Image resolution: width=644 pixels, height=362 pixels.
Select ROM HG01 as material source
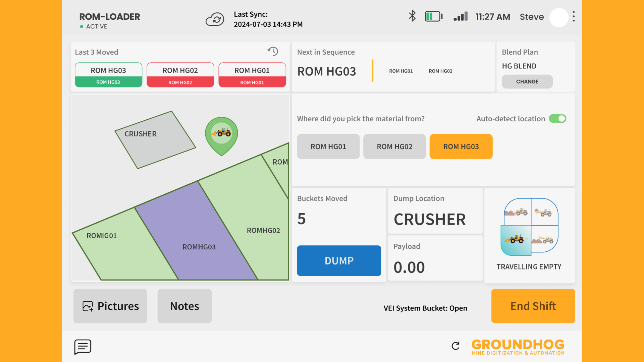tap(328, 146)
